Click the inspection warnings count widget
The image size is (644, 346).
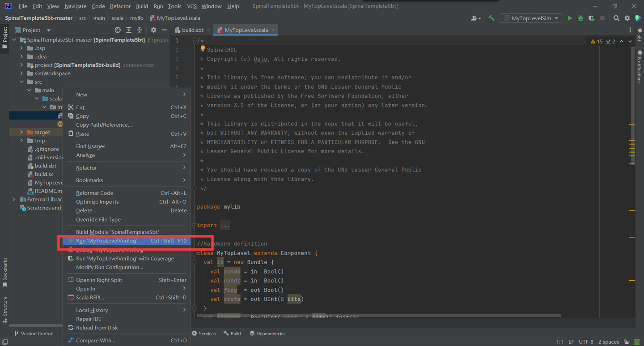[603, 41]
